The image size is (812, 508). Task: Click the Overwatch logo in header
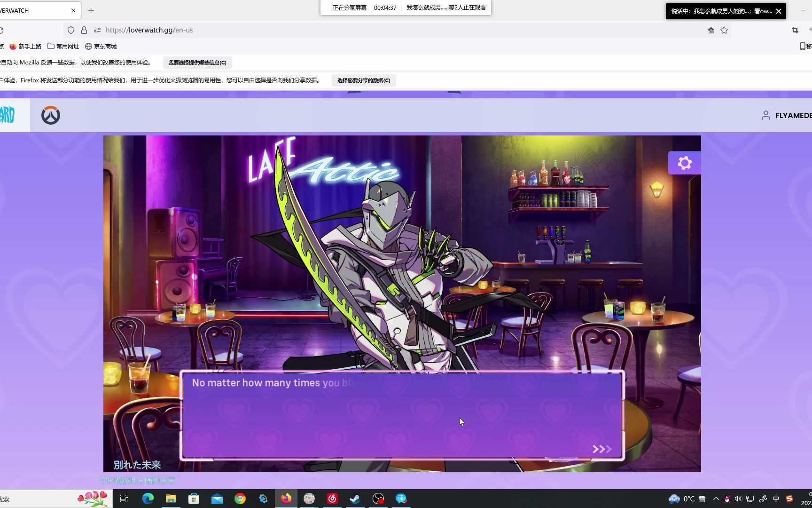coord(50,115)
